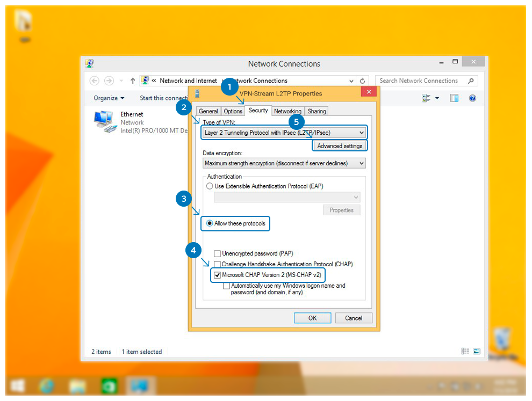Viewport: 532px width, 401px height.
Task: Click the '2 items' status text
Action: coord(101,352)
